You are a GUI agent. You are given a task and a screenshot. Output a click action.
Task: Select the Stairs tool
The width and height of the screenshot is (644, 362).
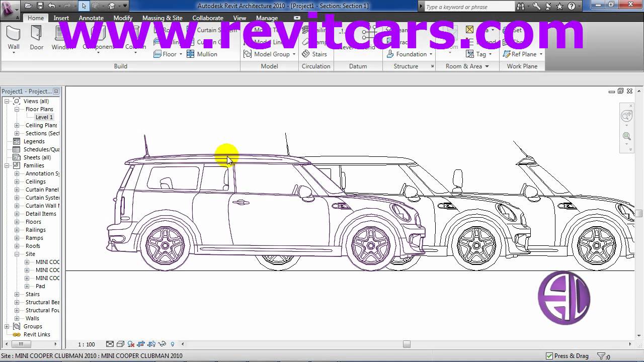(x=314, y=54)
